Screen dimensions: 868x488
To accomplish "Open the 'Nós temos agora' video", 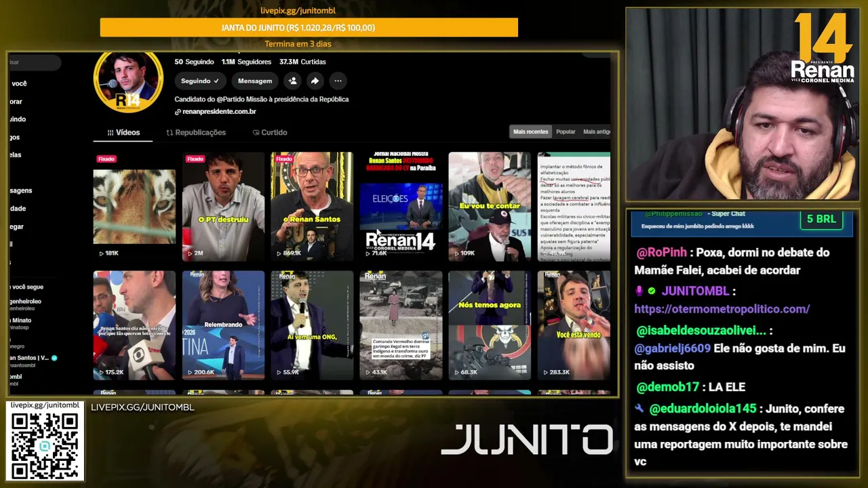I will pyautogui.click(x=490, y=325).
